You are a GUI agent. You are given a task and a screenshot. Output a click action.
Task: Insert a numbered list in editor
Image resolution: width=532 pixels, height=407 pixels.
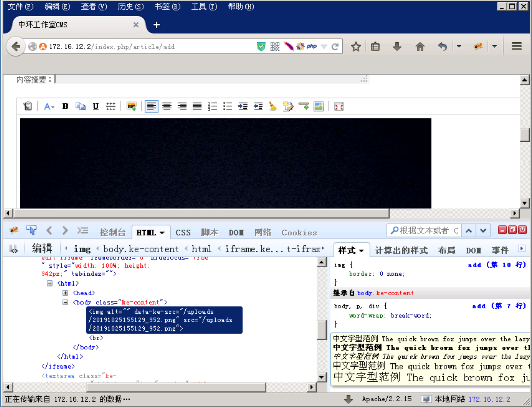[x=213, y=106]
